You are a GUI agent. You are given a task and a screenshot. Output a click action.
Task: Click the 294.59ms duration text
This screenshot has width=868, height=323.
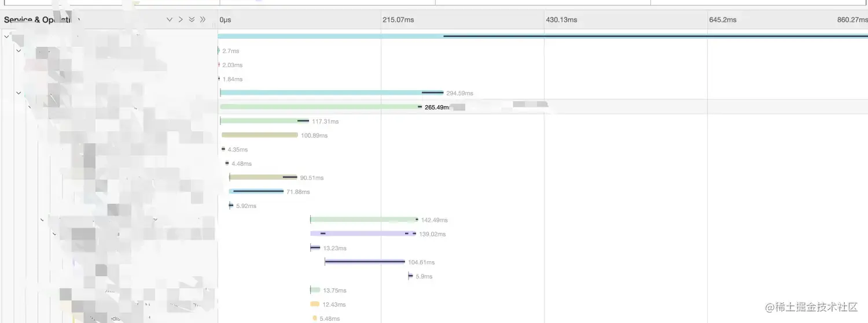click(459, 94)
